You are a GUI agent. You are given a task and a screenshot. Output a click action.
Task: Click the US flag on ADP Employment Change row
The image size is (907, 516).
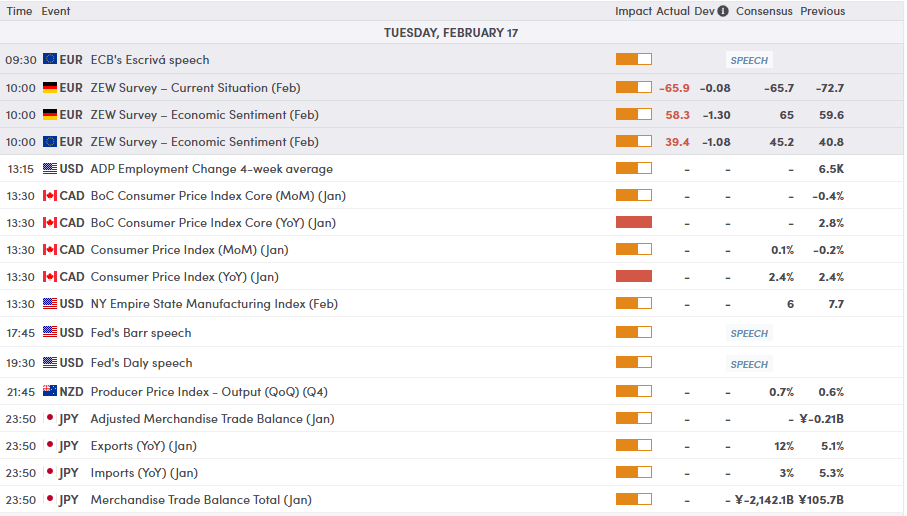(x=50, y=169)
